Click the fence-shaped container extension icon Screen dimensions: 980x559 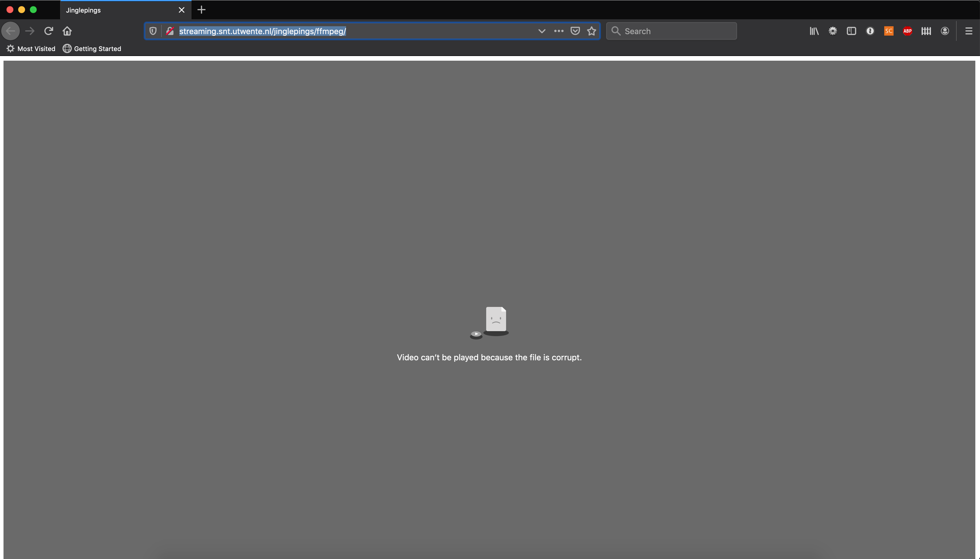(926, 31)
